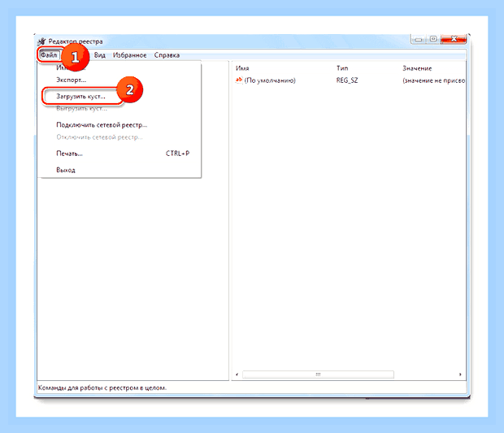Viewport: 504px width, 433px height.
Task: Choose Подключить сетевой реестр...
Action: (x=119, y=124)
